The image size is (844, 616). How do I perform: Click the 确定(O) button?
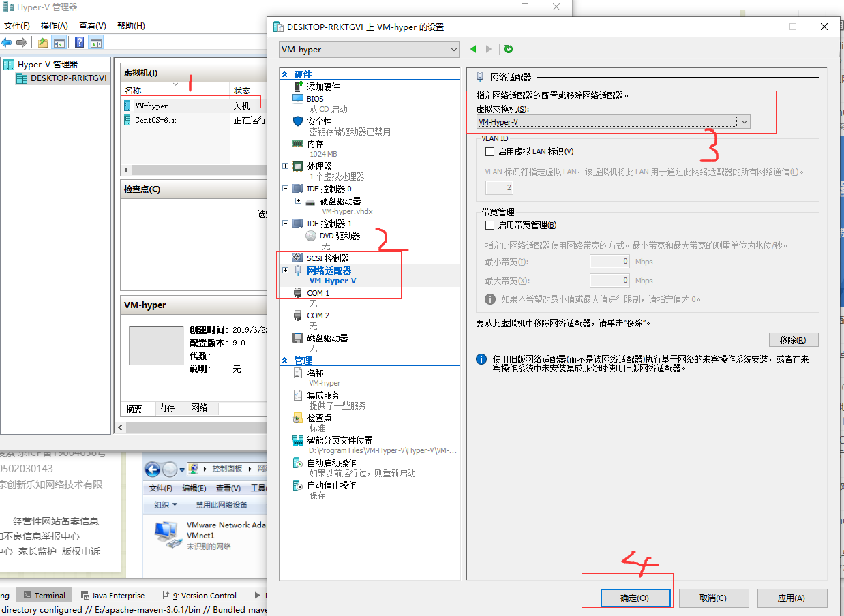click(x=635, y=598)
